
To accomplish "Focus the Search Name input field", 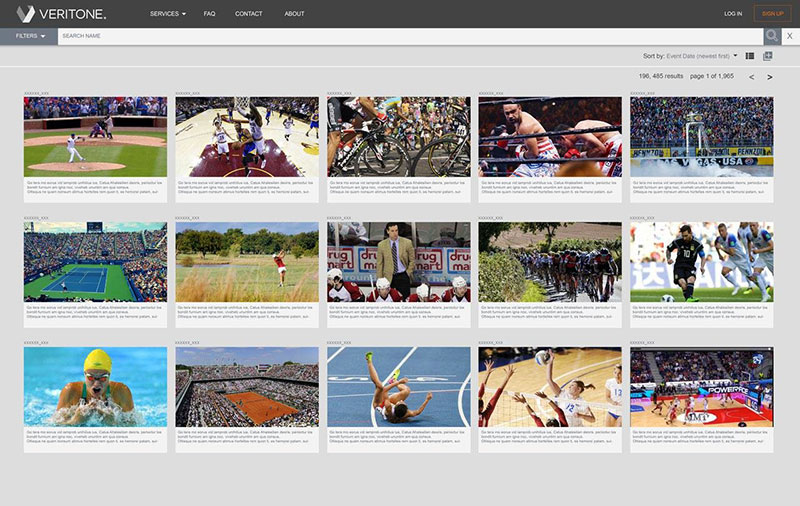I will (x=410, y=36).
